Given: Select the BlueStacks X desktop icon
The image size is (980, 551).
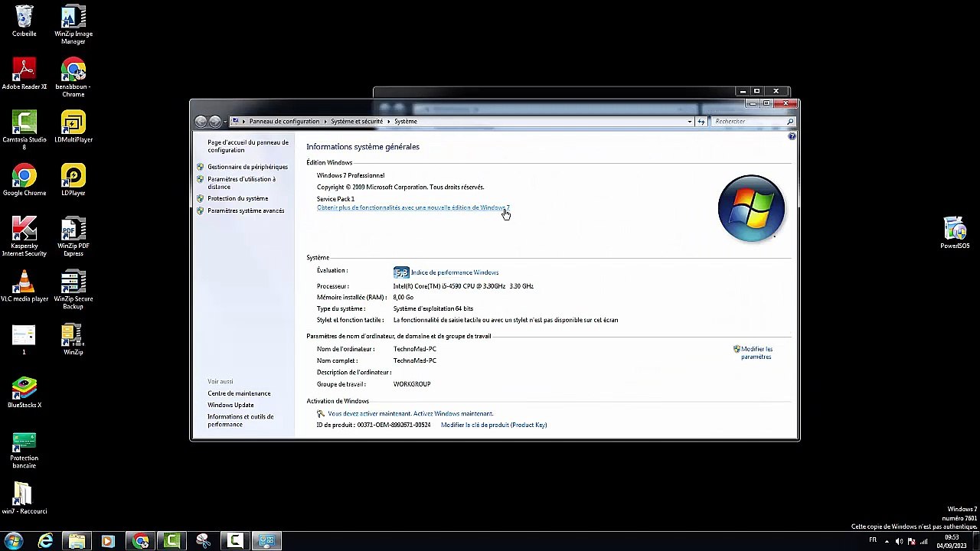Looking at the screenshot, I should [x=24, y=392].
